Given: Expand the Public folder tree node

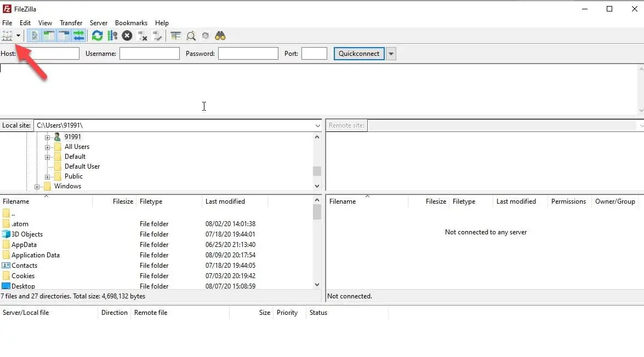Looking at the screenshot, I should [47, 177].
